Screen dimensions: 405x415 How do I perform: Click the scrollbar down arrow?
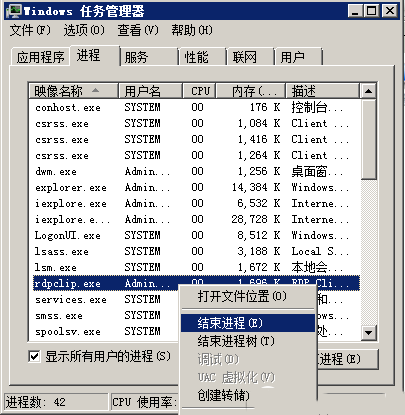click(x=368, y=332)
